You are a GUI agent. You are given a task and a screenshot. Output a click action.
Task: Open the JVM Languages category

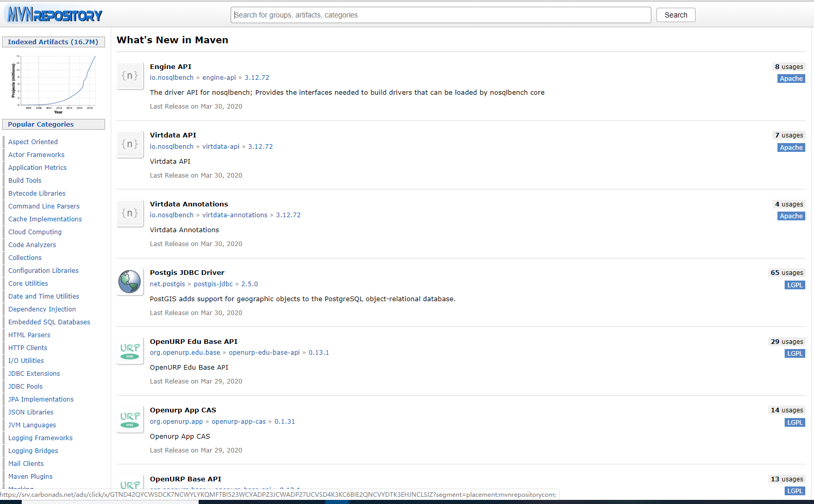point(32,425)
